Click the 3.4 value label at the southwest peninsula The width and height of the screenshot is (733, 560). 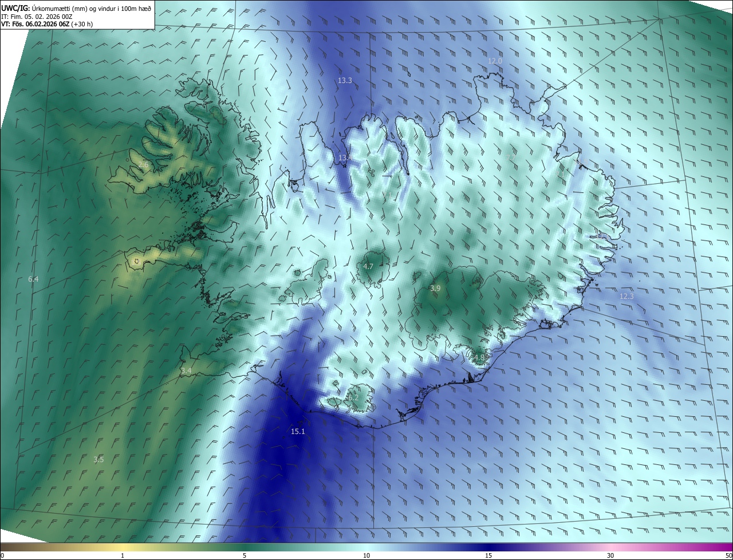186,371
